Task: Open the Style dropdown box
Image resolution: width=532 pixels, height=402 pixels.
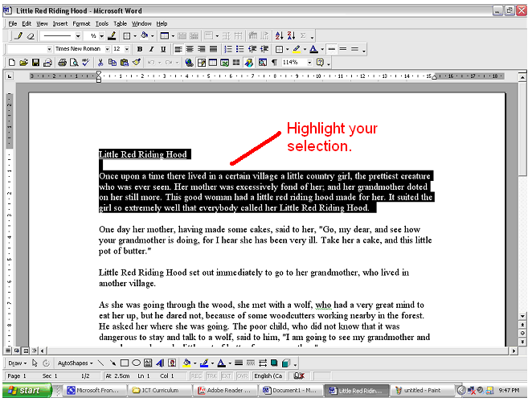Action: 49,49
